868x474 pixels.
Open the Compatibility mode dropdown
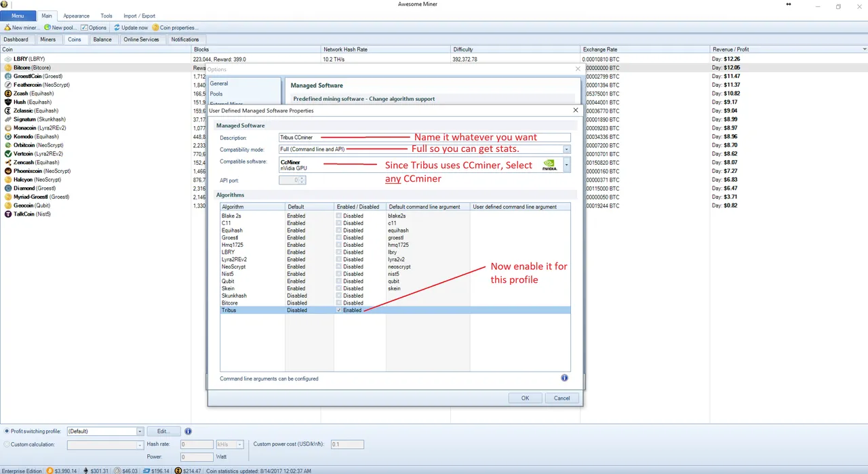point(566,149)
